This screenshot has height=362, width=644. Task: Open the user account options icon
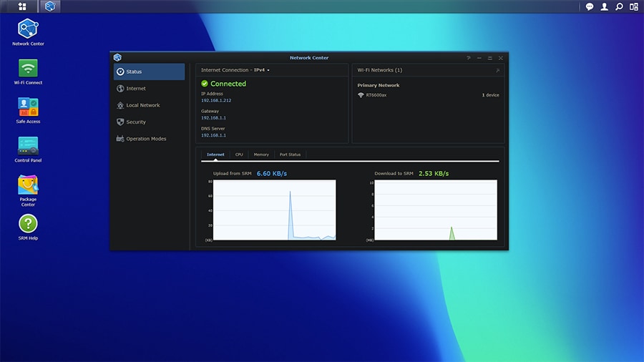coord(605,6)
